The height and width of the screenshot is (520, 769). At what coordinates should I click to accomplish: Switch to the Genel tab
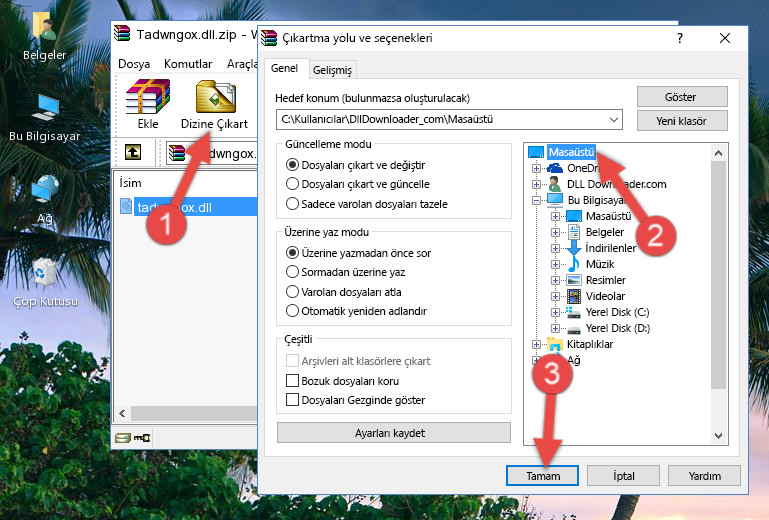(284, 68)
